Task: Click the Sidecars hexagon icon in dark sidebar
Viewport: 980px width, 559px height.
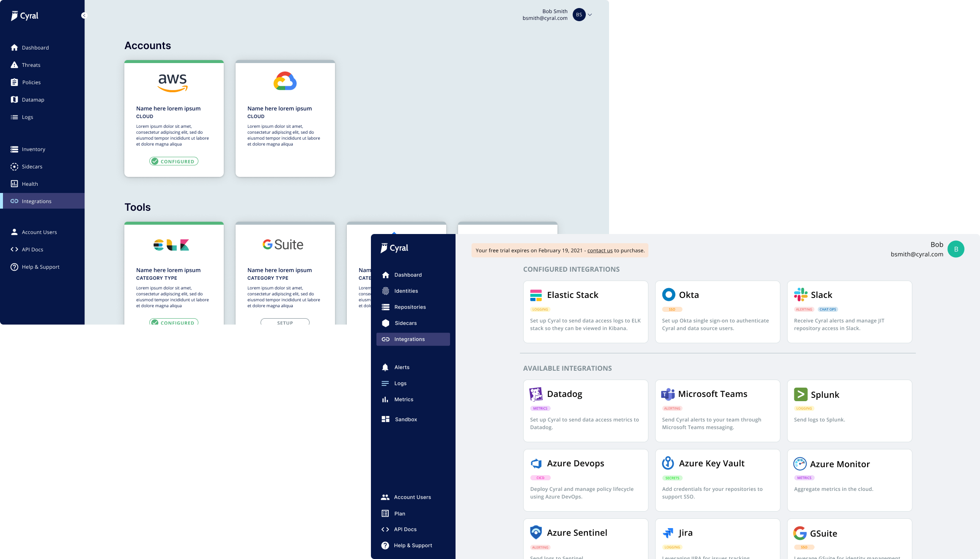Action: 385,323
